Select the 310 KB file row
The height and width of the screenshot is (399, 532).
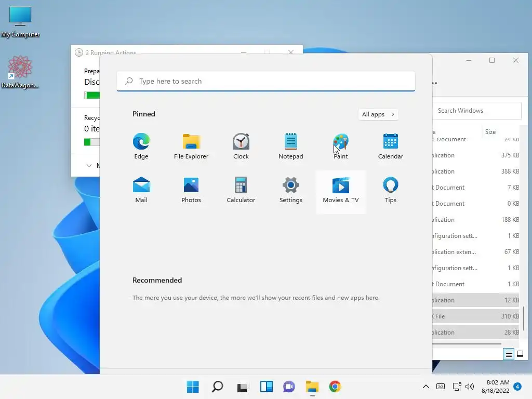[x=476, y=316]
